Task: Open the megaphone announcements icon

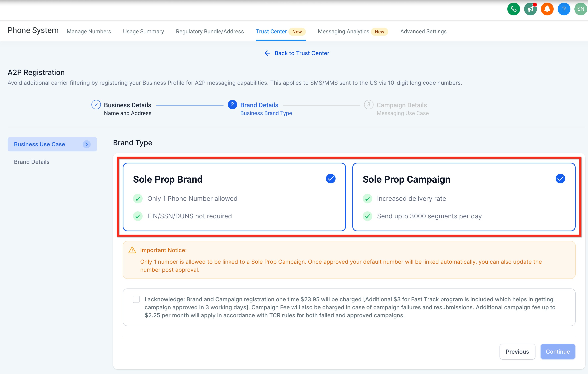Action: [x=530, y=9]
